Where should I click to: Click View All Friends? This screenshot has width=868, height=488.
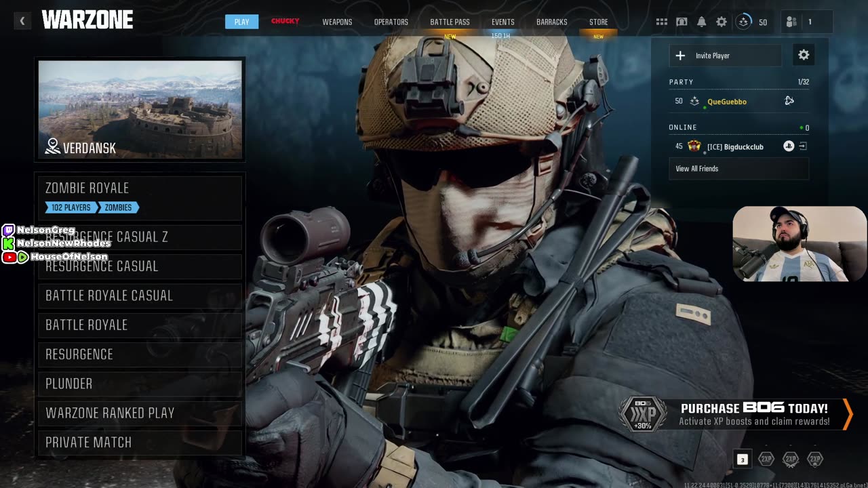tap(738, 169)
